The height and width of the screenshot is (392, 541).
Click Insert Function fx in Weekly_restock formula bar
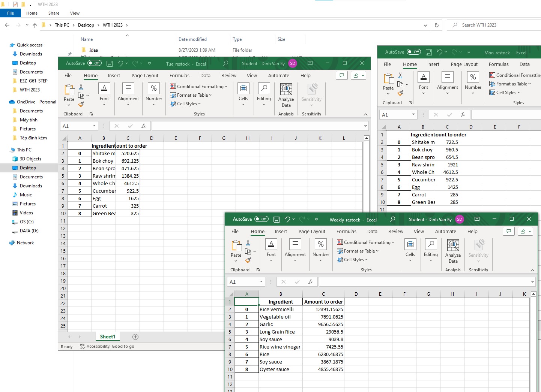click(310, 282)
